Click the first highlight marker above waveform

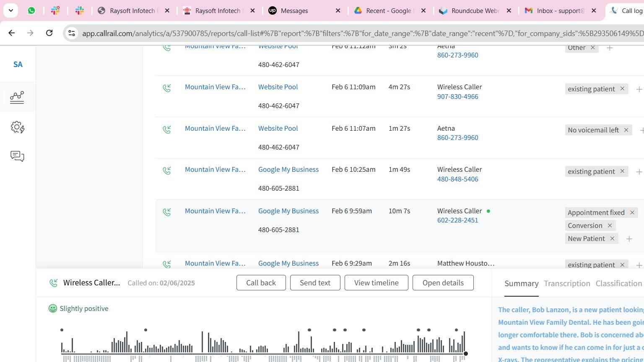pyautogui.click(x=62, y=330)
